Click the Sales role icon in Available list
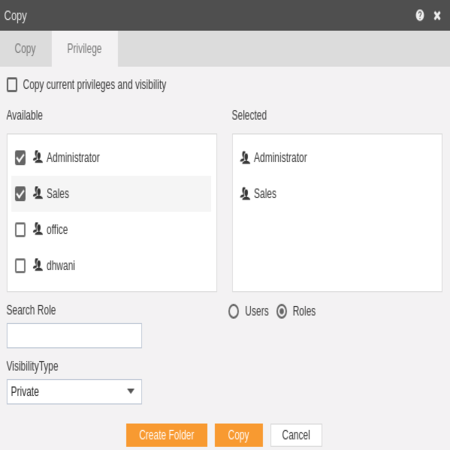Screen dimensions: 450x450 pos(38,193)
